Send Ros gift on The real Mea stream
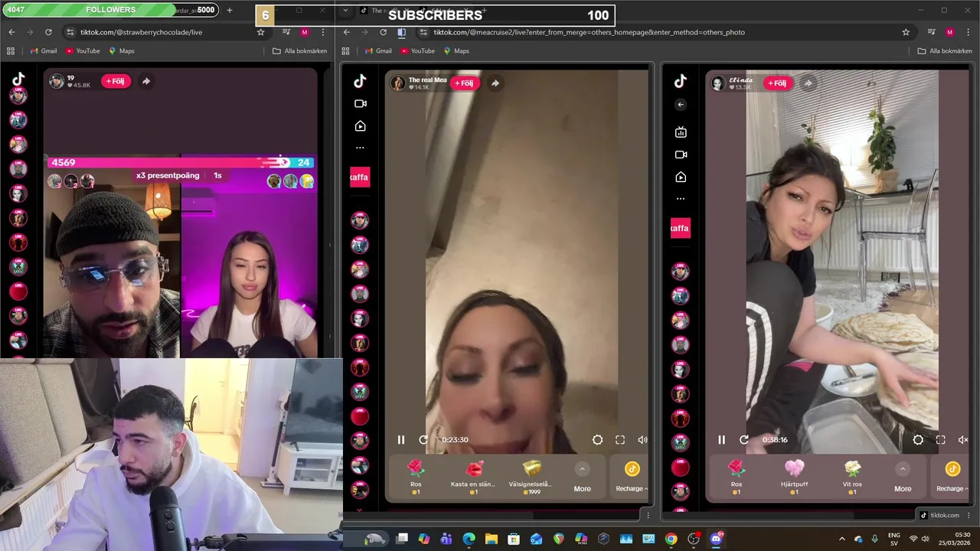Viewport: 980px width, 551px height. [x=416, y=476]
